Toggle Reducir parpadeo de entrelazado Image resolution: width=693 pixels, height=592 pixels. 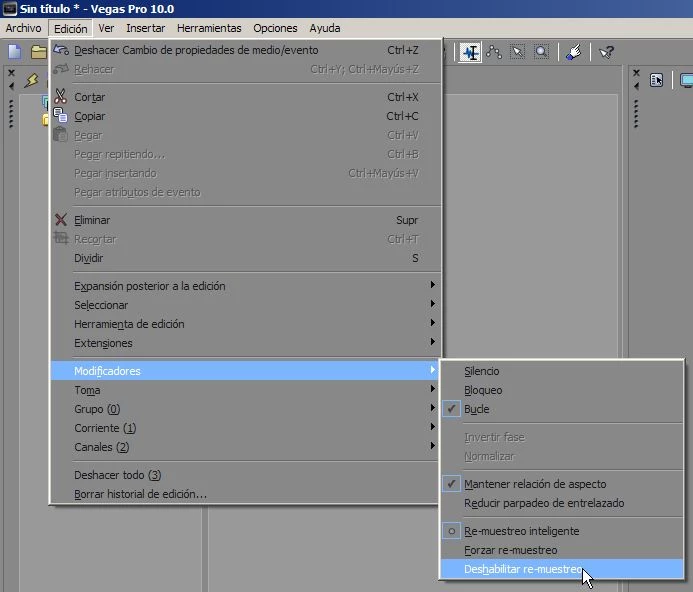562,503
